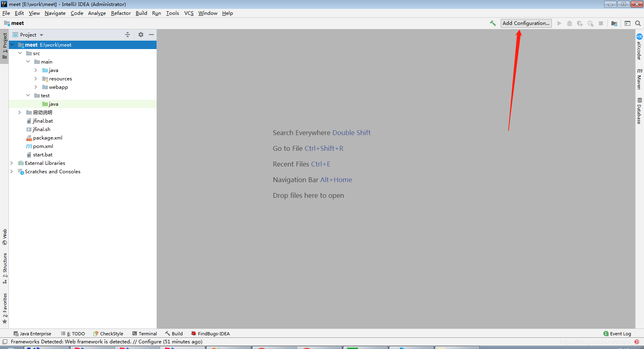Expand External Libraries node

pos(12,163)
